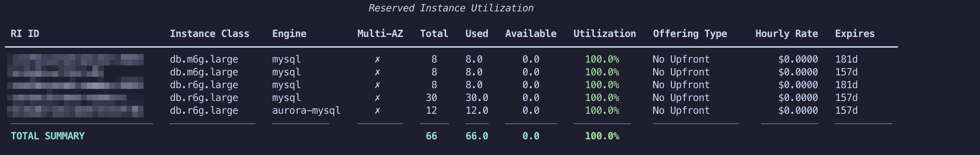The height and width of the screenshot is (155, 980).
Task: Click the Reserved Instance Utilization title
Action: point(451,8)
